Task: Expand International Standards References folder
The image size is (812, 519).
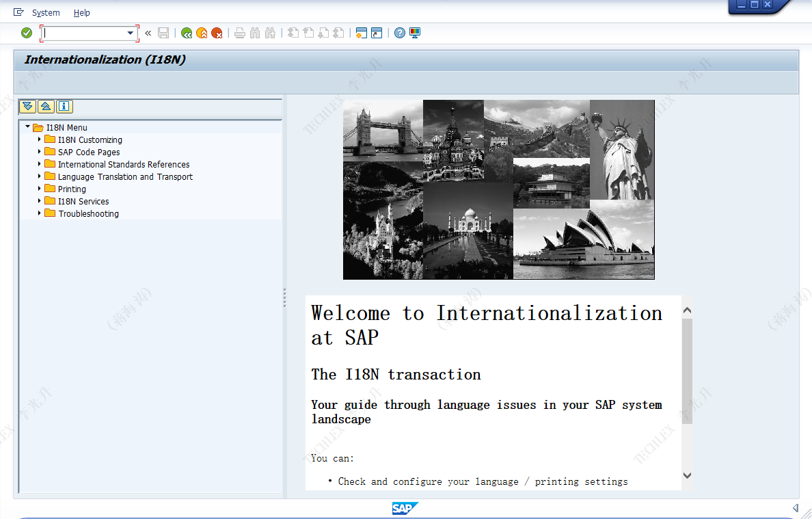Action: pyautogui.click(x=40, y=164)
